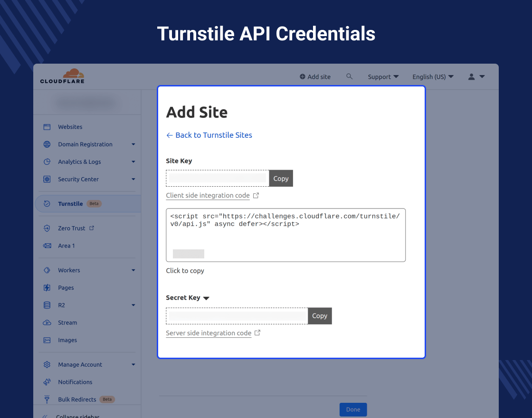
Task: Open Client side integration code link
Action: tap(208, 195)
